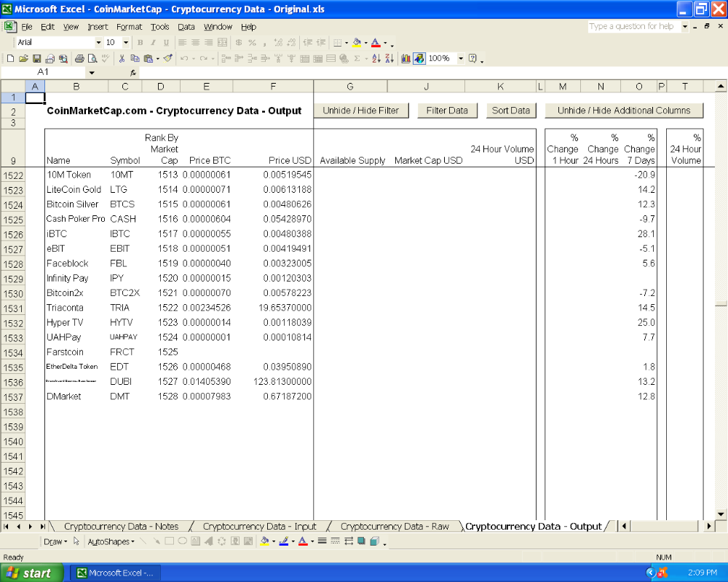This screenshot has width=728, height=582.
Task: Click Unhide / Hide Additional Columns button
Action: (624, 111)
